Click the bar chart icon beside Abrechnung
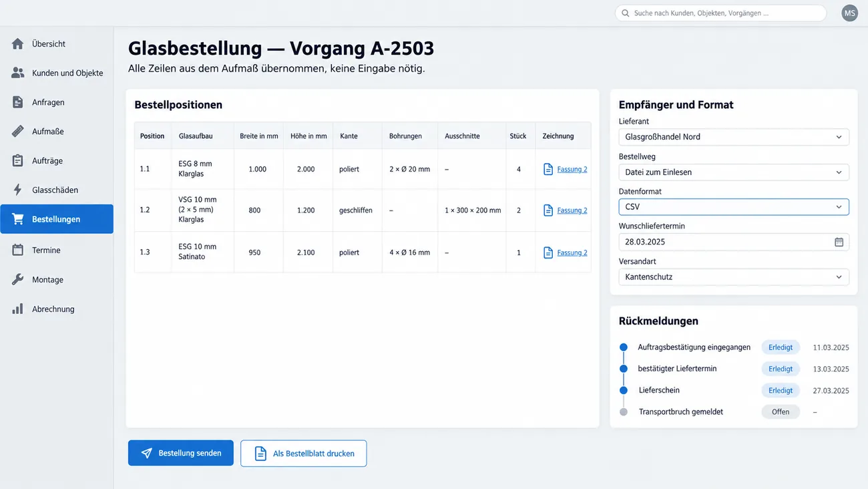Image resolution: width=868 pixels, height=489 pixels. coord(18,309)
